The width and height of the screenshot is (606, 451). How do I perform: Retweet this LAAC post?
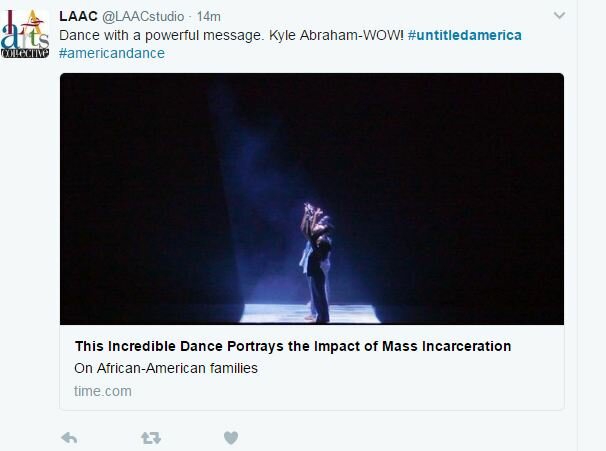click(151, 438)
